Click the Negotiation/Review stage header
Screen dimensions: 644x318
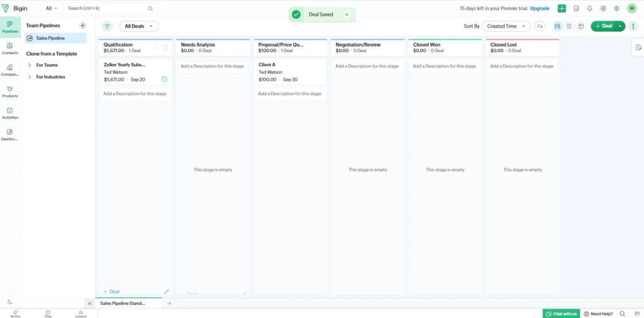point(367,47)
